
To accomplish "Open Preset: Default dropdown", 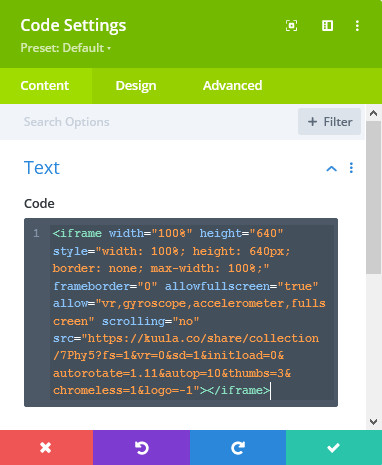I will pyautogui.click(x=66, y=48).
